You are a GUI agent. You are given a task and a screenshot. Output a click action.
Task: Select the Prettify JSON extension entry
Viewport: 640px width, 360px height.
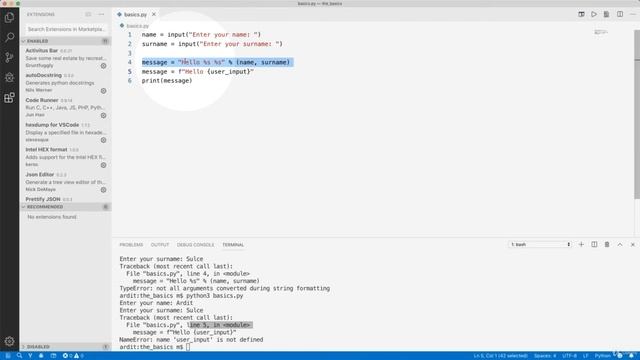[x=65, y=199]
